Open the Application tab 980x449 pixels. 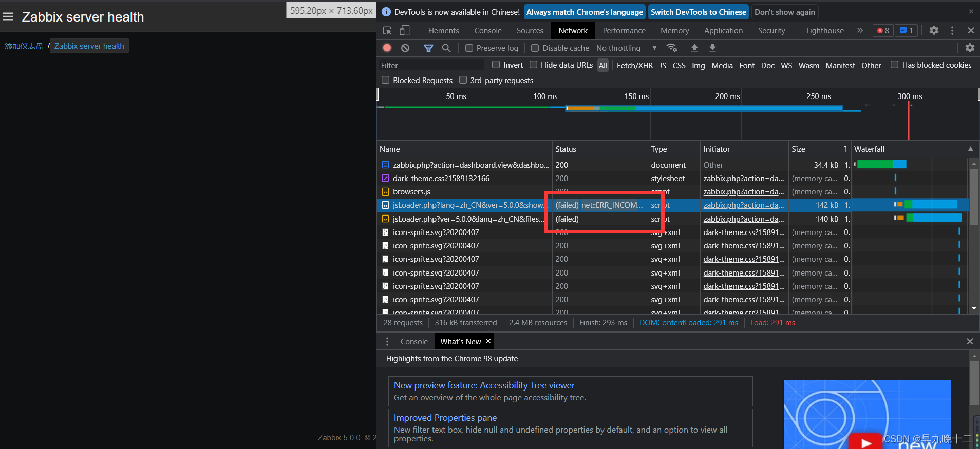[723, 31]
